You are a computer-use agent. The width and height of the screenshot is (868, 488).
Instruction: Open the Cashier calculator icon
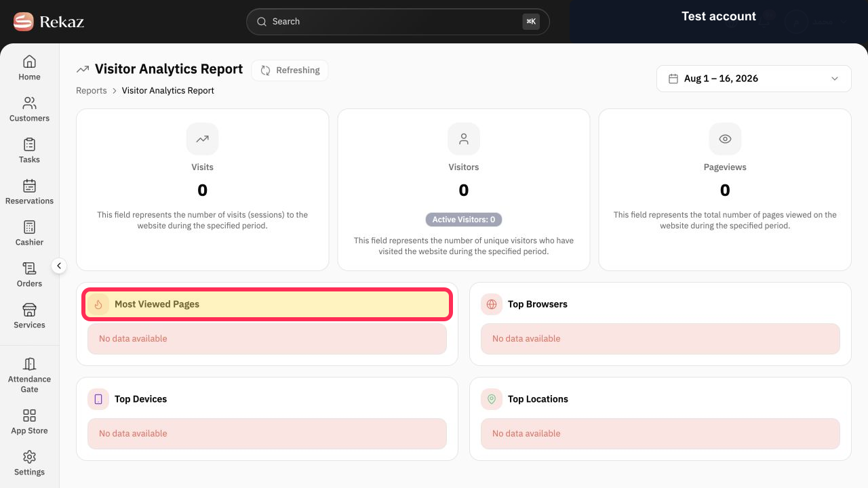(29, 227)
